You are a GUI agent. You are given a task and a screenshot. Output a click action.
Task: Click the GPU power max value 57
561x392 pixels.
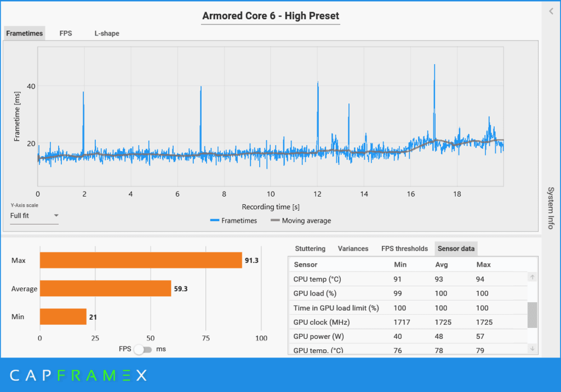click(480, 336)
